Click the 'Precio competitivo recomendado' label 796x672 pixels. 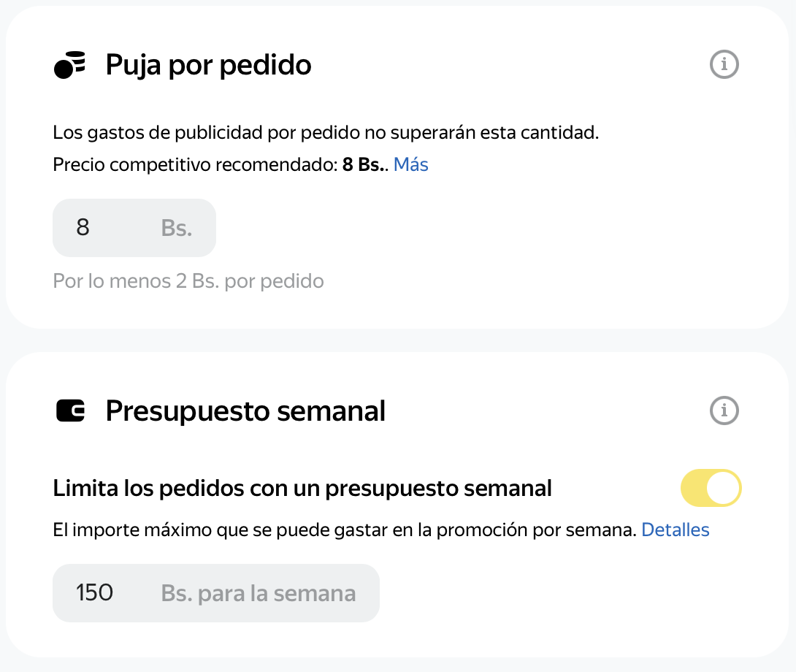tap(194, 165)
